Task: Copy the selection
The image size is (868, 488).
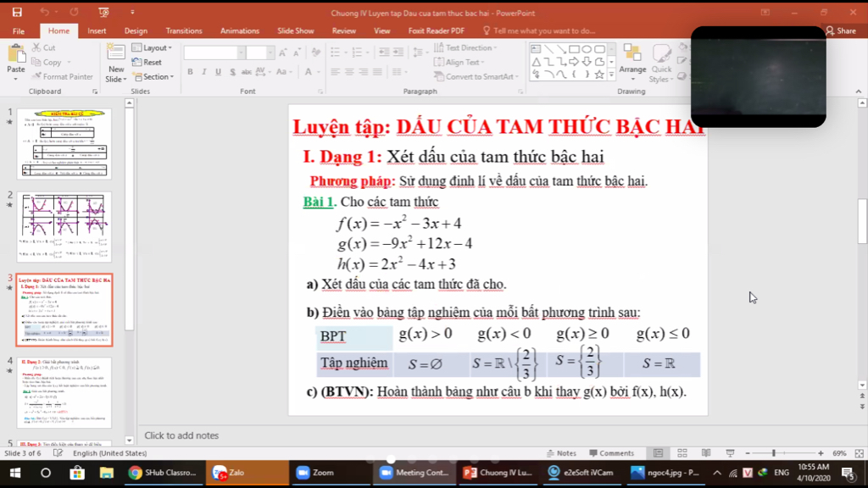Action: (47, 62)
